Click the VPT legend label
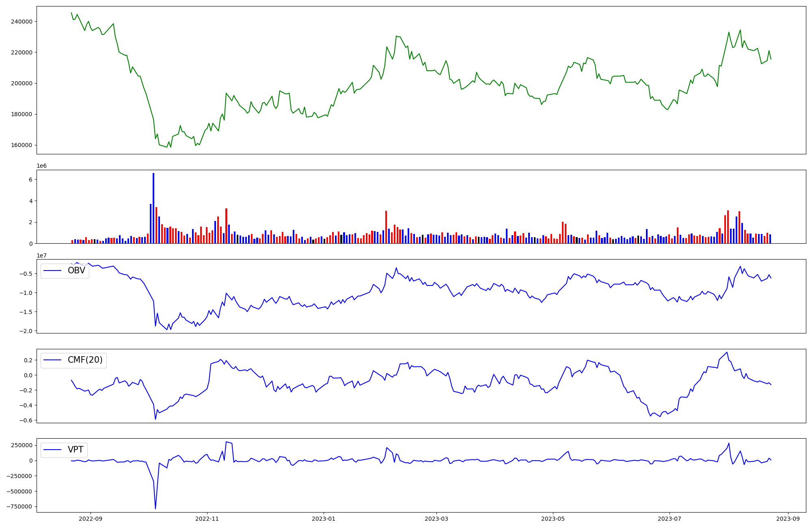 (x=76, y=450)
